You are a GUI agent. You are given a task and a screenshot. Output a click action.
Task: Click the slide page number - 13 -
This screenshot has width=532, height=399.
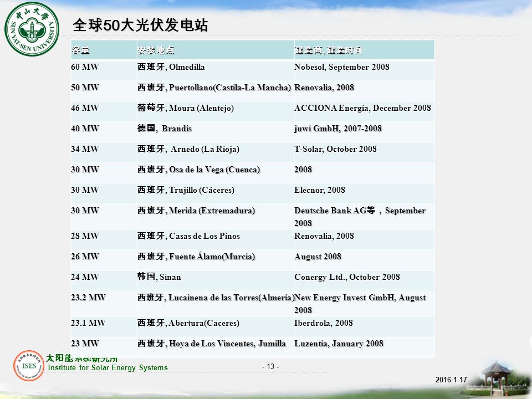tap(270, 366)
